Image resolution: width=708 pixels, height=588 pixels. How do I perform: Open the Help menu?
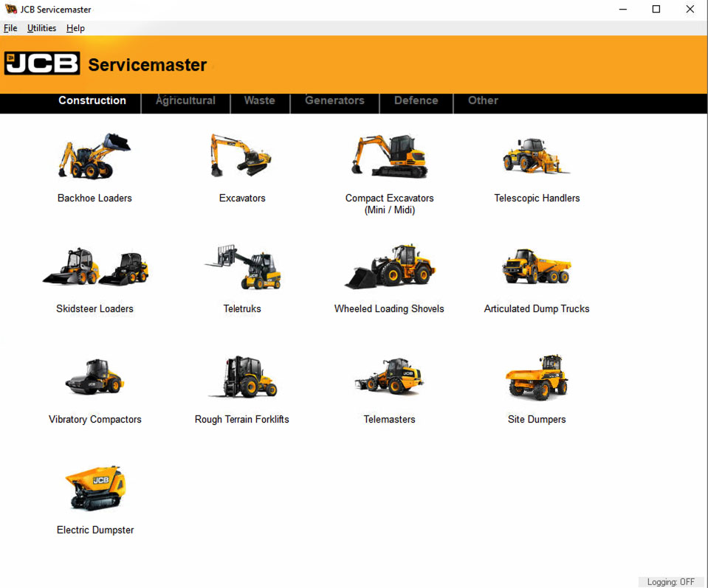[x=75, y=28]
